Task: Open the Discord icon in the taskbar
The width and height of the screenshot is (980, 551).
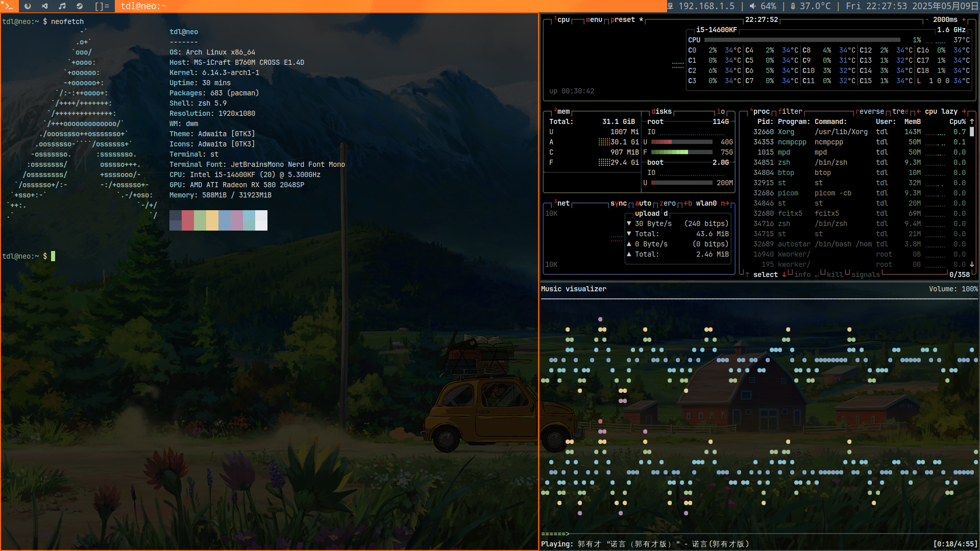Action: [44, 6]
